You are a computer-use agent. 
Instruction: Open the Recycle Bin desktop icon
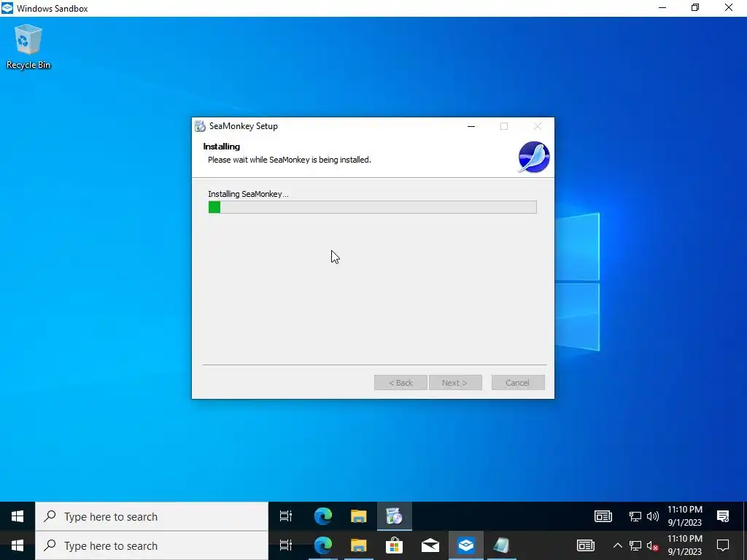point(28,47)
